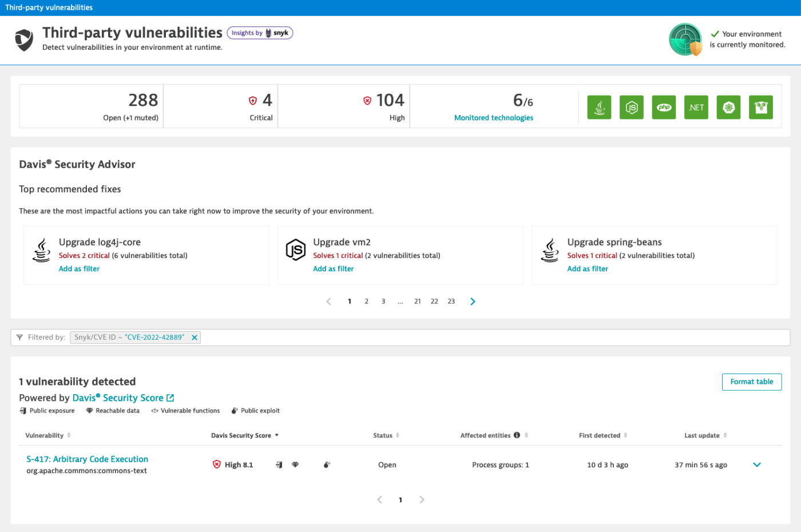Click the Node.js technology icon
The image size is (801, 532).
pos(632,107)
